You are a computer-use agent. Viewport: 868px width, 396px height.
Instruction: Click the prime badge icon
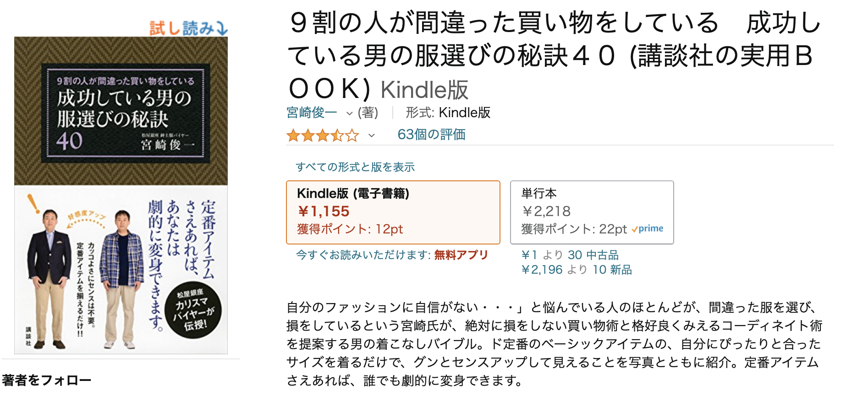click(648, 229)
